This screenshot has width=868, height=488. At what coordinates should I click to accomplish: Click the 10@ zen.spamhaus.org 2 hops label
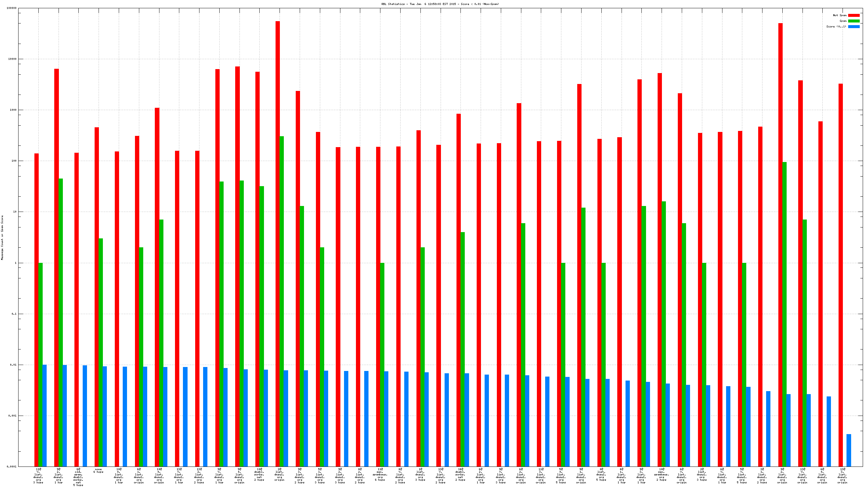[662, 474]
